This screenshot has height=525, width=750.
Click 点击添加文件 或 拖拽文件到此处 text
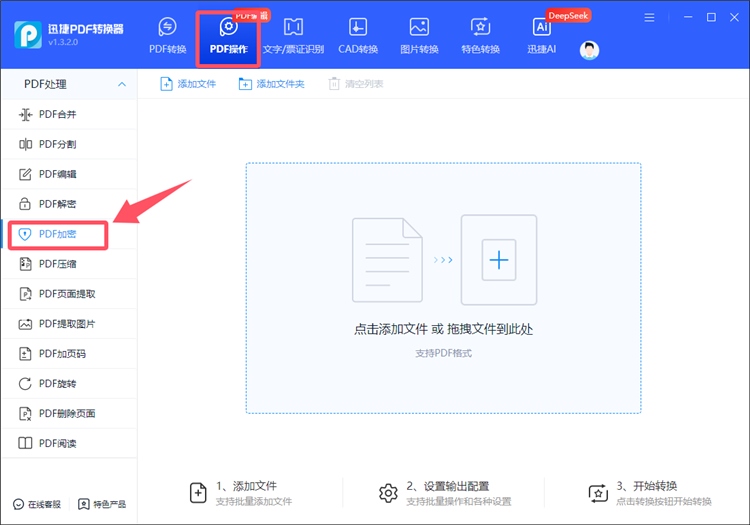443,329
